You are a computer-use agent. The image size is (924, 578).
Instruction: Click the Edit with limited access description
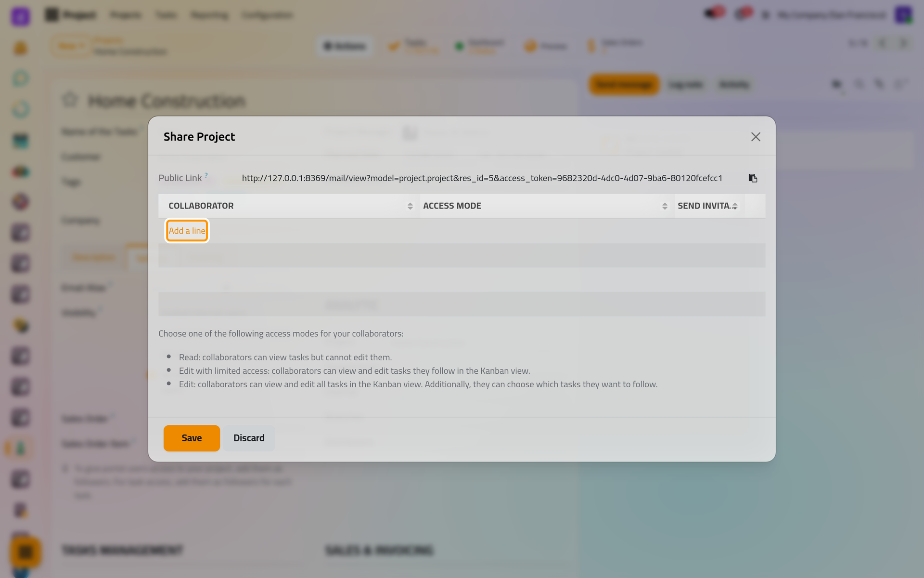click(x=355, y=371)
